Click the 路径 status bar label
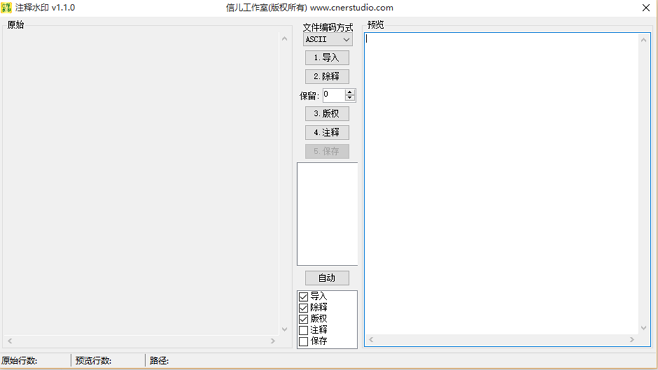The width and height of the screenshot is (658, 370). click(159, 361)
